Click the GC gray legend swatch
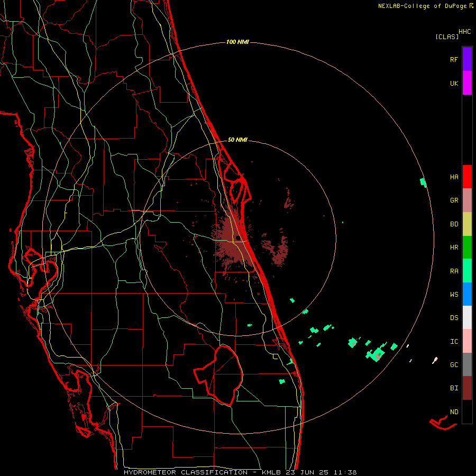The image size is (476, 476). point(467,364)
